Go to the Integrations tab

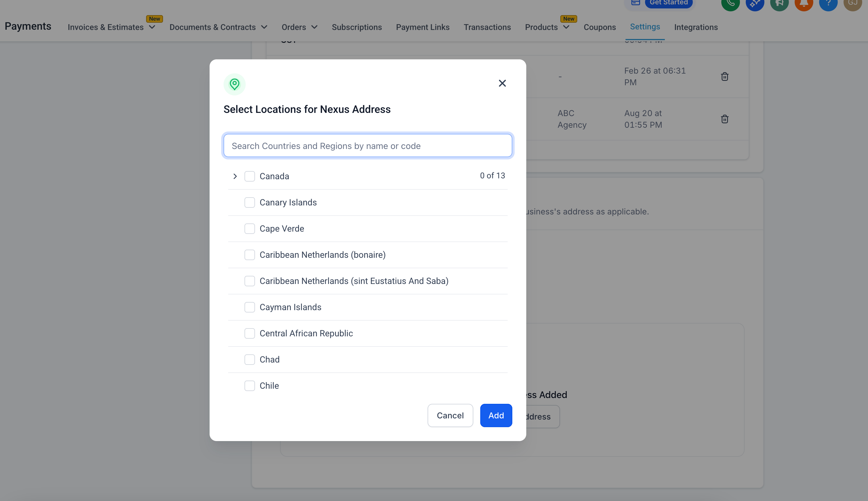696,27
